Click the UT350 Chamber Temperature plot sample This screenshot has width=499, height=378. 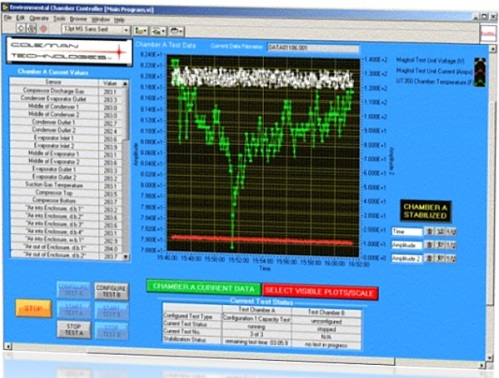coord(480,82)
